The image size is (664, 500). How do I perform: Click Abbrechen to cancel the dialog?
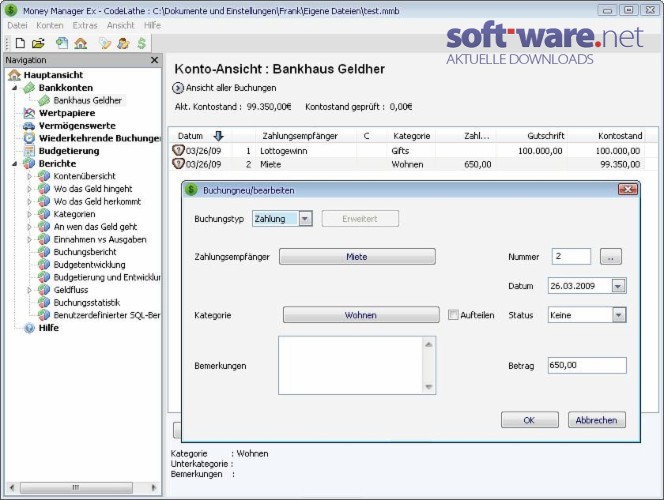coord(596,420)
